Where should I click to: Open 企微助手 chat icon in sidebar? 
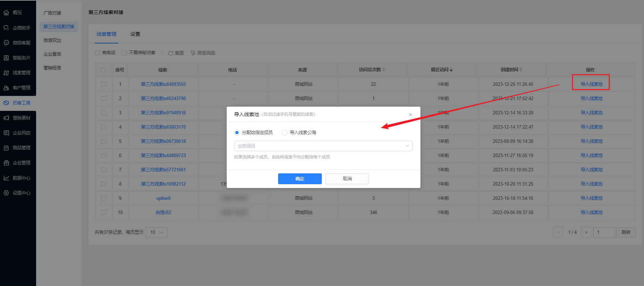(6, 28)
